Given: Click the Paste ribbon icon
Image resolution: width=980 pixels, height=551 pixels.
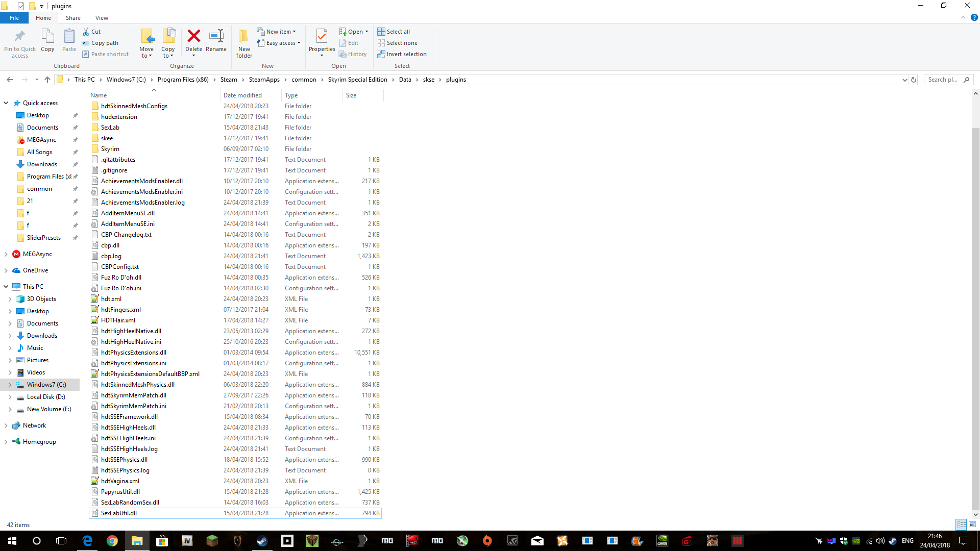Looking at the screenshot, I should click(69, 36).
